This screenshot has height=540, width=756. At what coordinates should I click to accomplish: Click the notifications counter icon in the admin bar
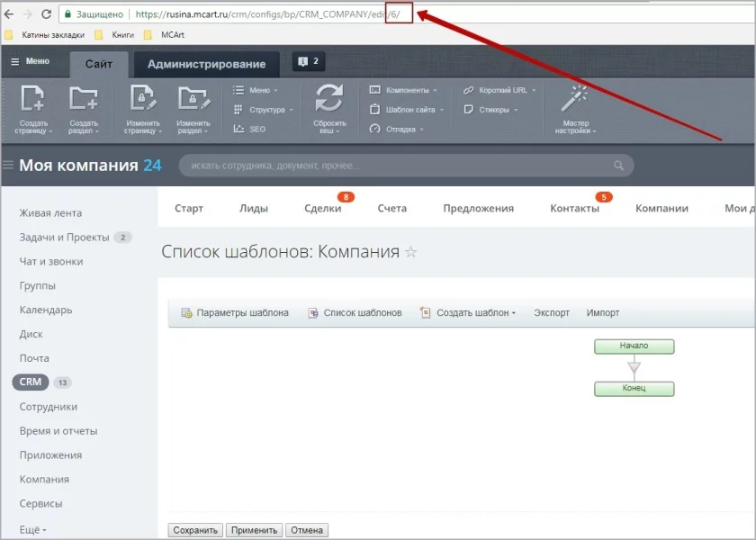click(x=309, y=62)
